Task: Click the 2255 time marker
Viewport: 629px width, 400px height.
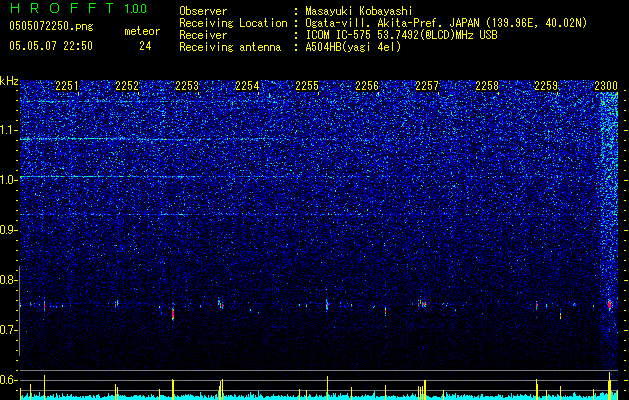Action: (307, 86)
